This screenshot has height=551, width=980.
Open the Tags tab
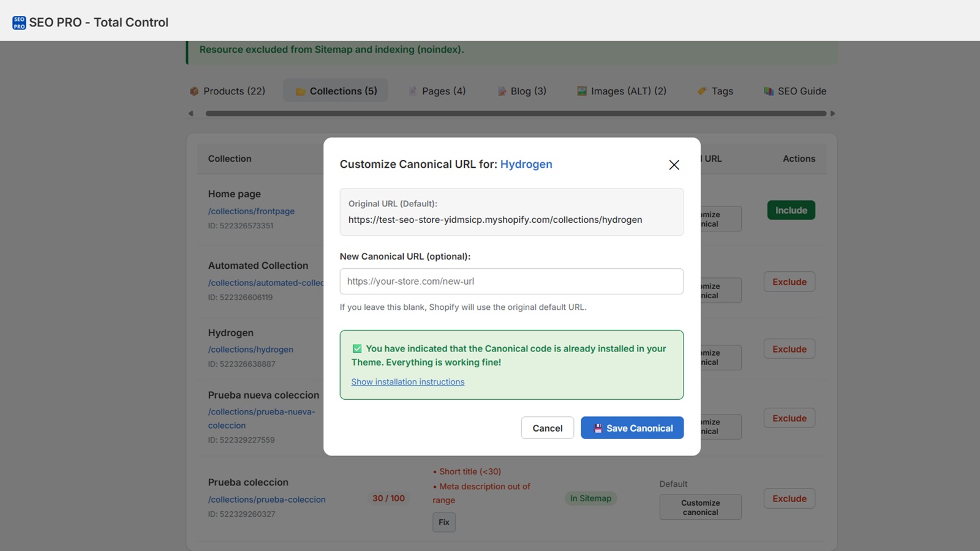point(715,91)
